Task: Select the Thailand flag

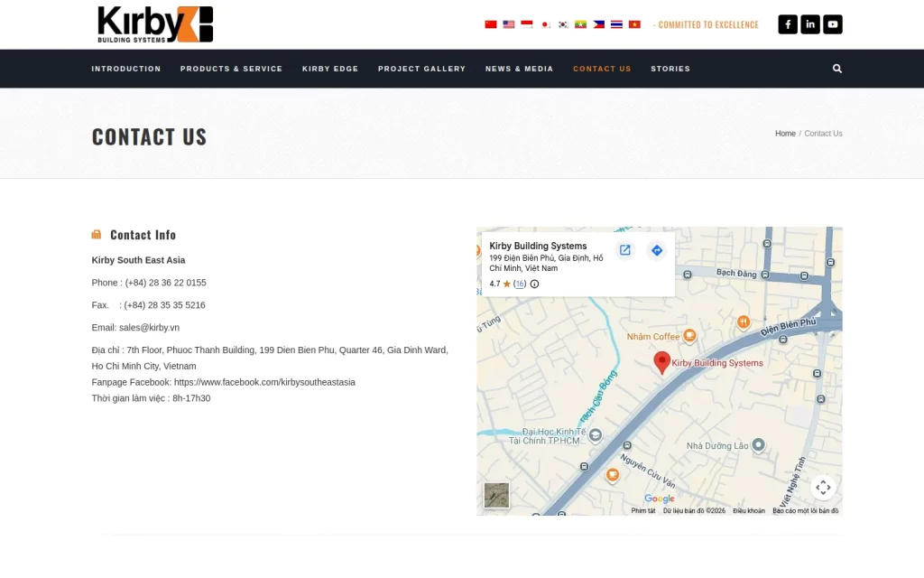Action: click(x=616, y=24)
